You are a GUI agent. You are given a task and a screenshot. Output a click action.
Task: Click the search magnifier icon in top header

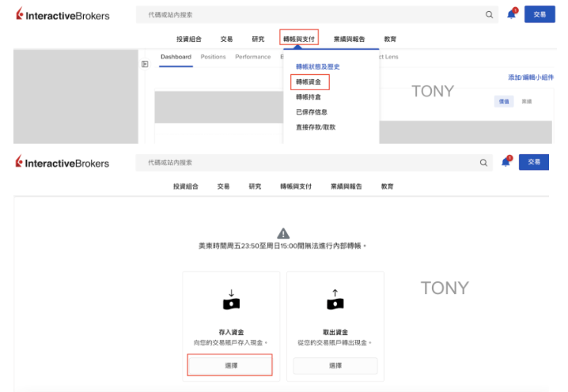coord(489,15)
